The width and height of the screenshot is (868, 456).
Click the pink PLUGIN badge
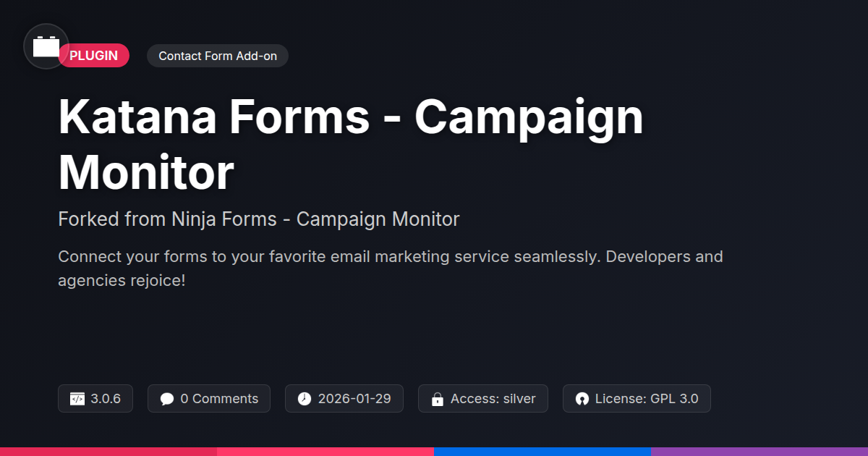(x=93, y=56)
